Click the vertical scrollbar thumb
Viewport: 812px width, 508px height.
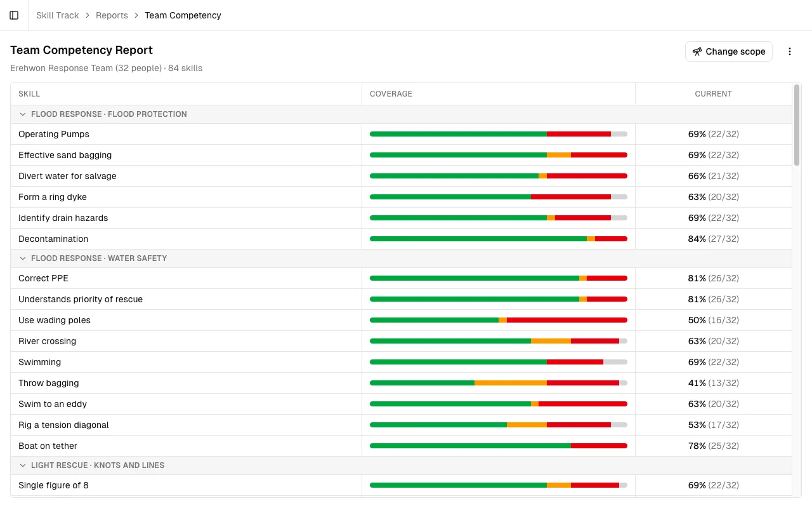pyautogui.click(x=797, y=125)
